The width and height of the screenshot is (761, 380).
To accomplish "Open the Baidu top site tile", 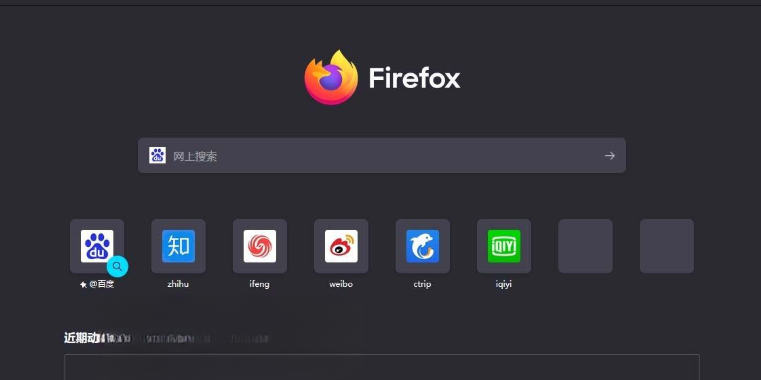I will click(97, 246).
